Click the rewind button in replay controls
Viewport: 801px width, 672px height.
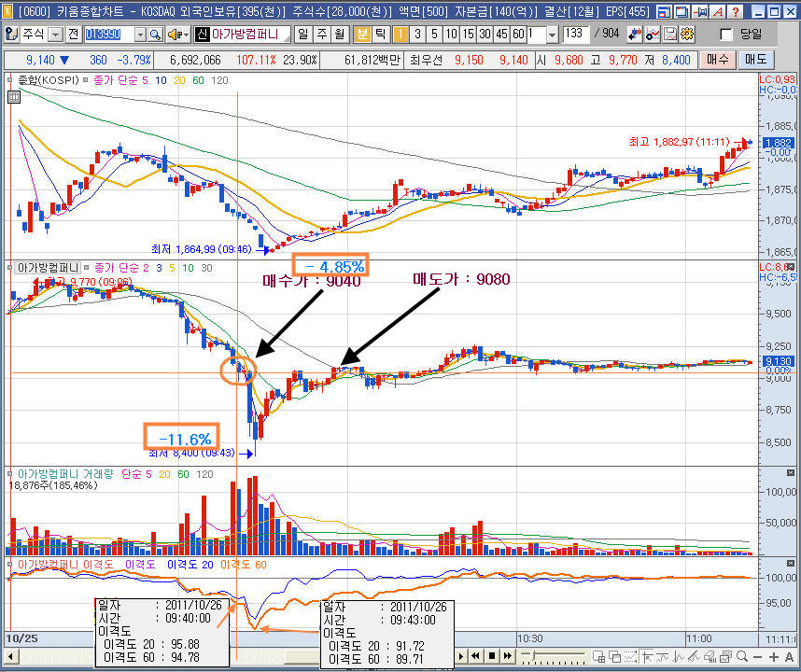[x=475, y=656]
